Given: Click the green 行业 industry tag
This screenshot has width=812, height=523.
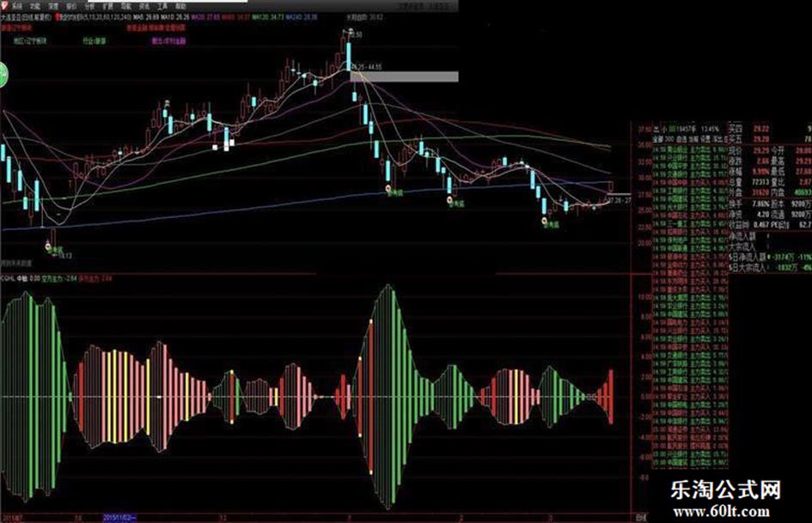Looking at the screenshot, I should 95,40.
